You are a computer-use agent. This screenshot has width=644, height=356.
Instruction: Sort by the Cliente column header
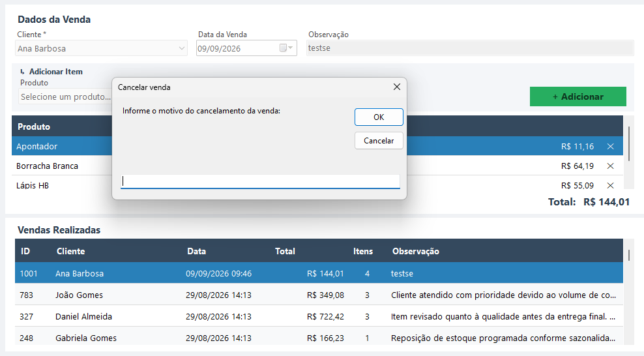tap(70, 251)
